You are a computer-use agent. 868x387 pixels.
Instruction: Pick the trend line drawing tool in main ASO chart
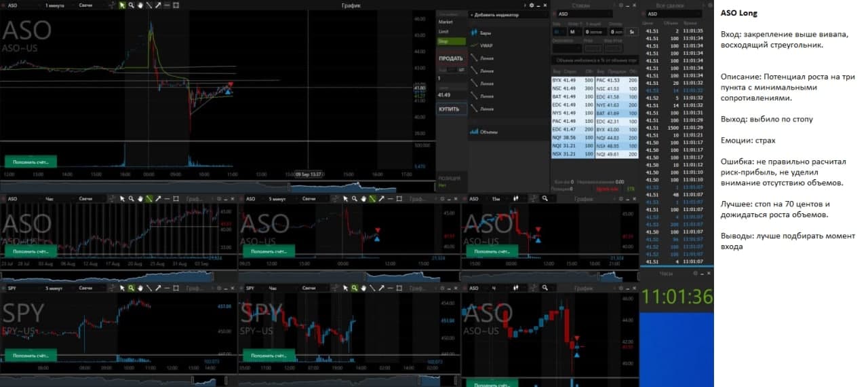point(149,5)
